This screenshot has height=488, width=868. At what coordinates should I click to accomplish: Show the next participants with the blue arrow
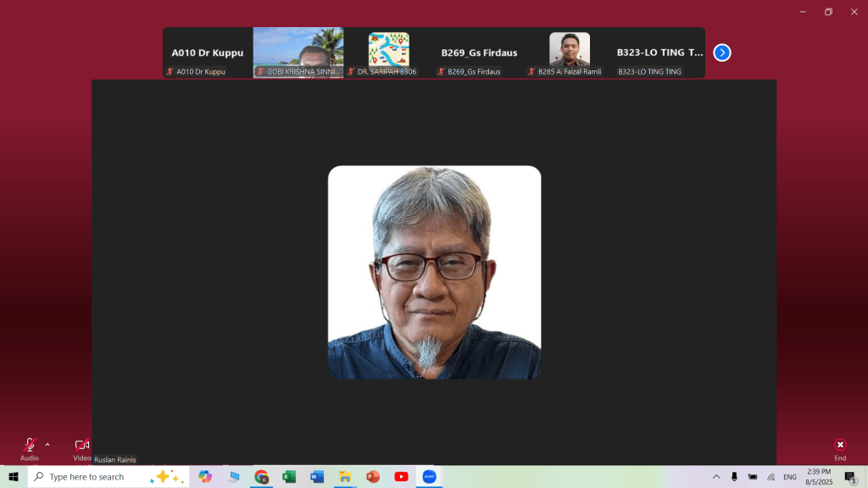tap(721, 53)
